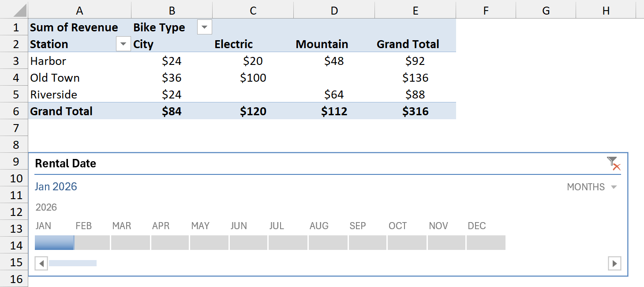Select the FEB period in the timeline
Viewport: 644px width, 287px height.
[x=92, y=242]
